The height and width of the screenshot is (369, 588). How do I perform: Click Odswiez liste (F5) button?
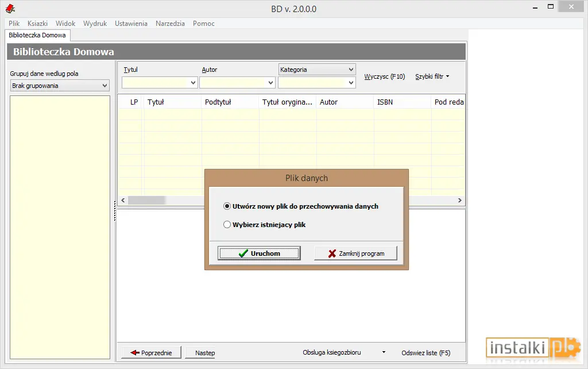[x=425, y=352]
